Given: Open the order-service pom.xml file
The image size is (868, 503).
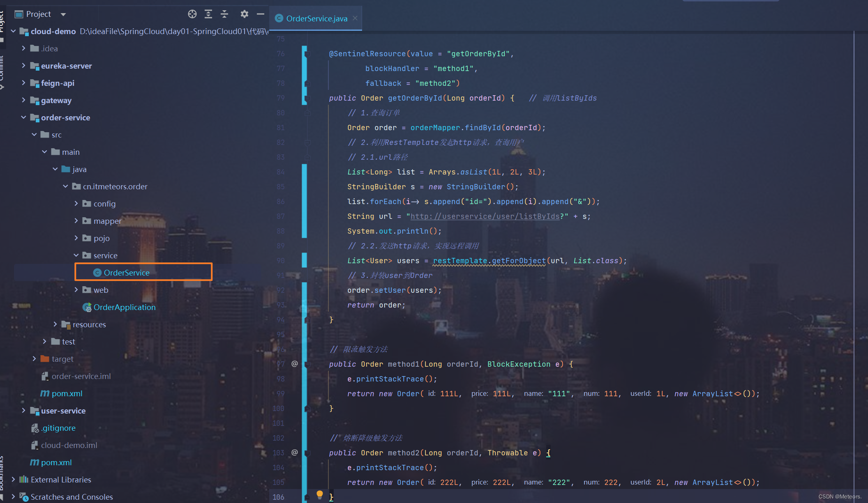Looking at the screenshot, I should (67, 393).
